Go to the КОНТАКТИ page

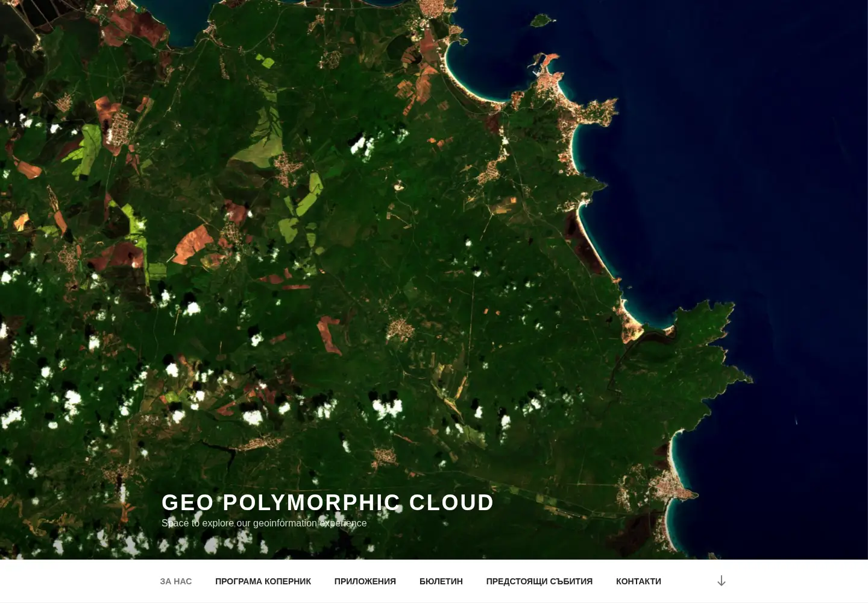pyautogui.click(x=638, y=581)
